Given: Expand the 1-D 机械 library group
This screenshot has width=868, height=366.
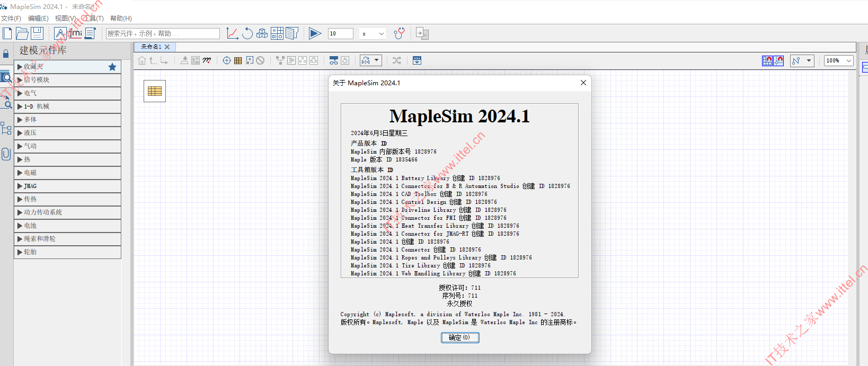Looking at the screenshot, I should pyautogui.click(x=67, y=106).
